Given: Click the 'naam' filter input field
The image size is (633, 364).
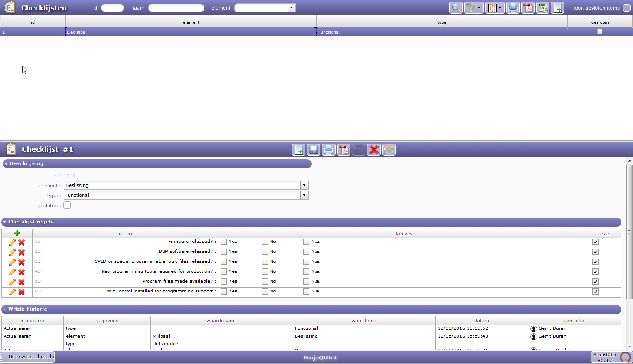Looking at the screenshot, I should pos(176,8).
